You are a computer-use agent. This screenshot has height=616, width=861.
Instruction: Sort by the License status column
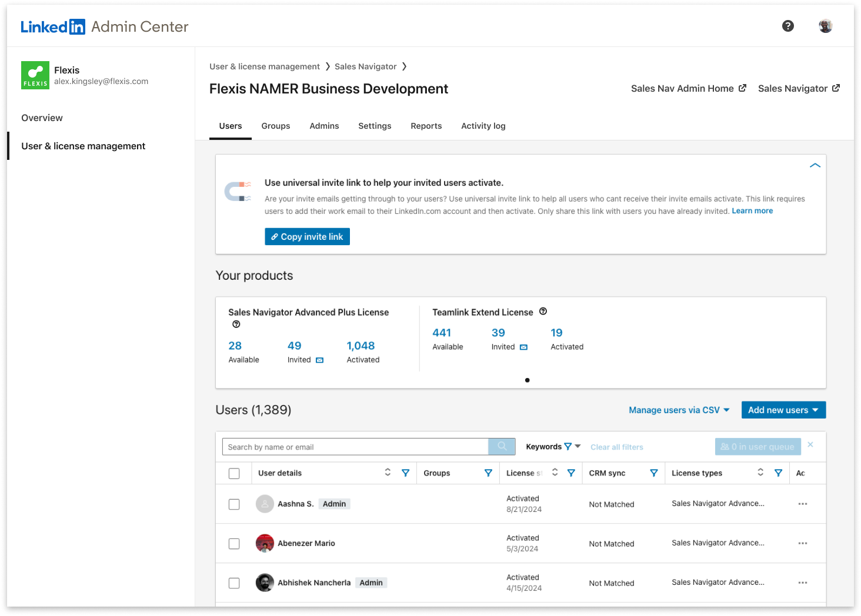(555, 473)
